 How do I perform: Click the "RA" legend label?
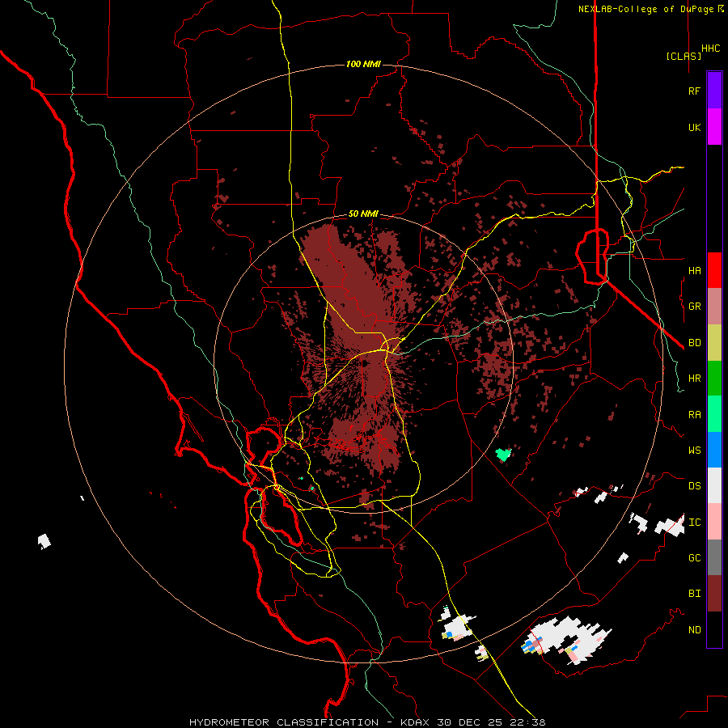[695, 415]
